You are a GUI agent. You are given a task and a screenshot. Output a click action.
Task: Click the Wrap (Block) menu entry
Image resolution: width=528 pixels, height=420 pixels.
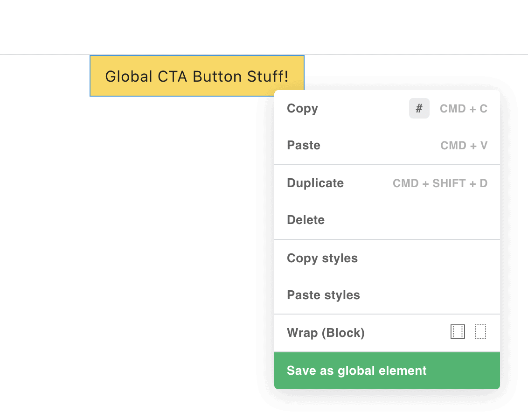(326, 333)
